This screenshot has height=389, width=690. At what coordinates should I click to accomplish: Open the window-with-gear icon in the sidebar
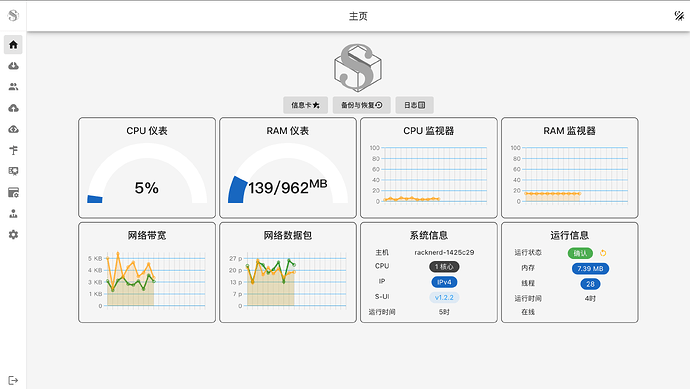13,192
